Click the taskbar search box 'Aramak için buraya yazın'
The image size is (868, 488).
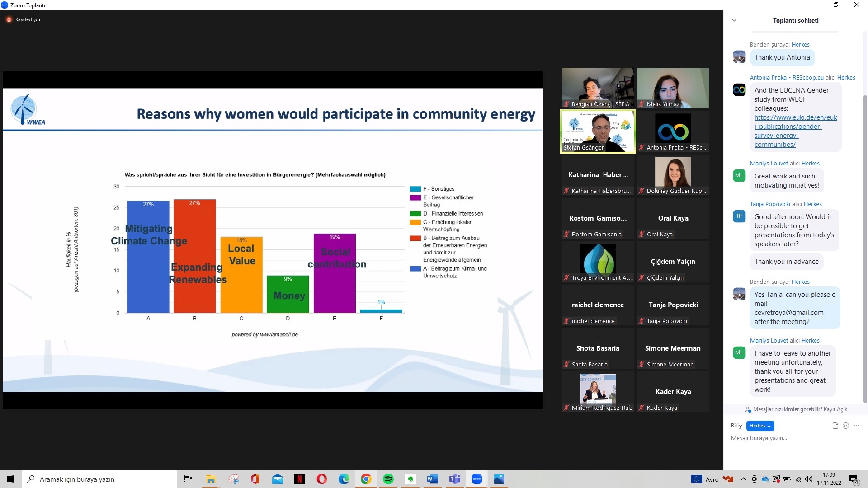coord(99,479)
